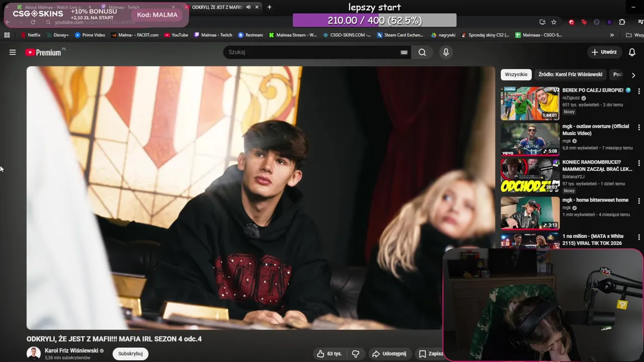
Task: Switch to ODKRYLI, ŻE JEST Z MAFII tab
Action: point(217,7)
